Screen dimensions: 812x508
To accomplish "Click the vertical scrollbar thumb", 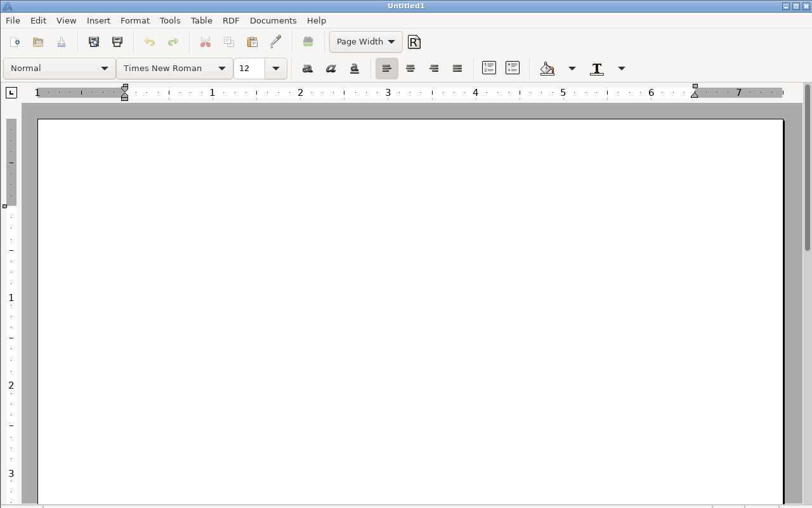I will coord(808,166).
